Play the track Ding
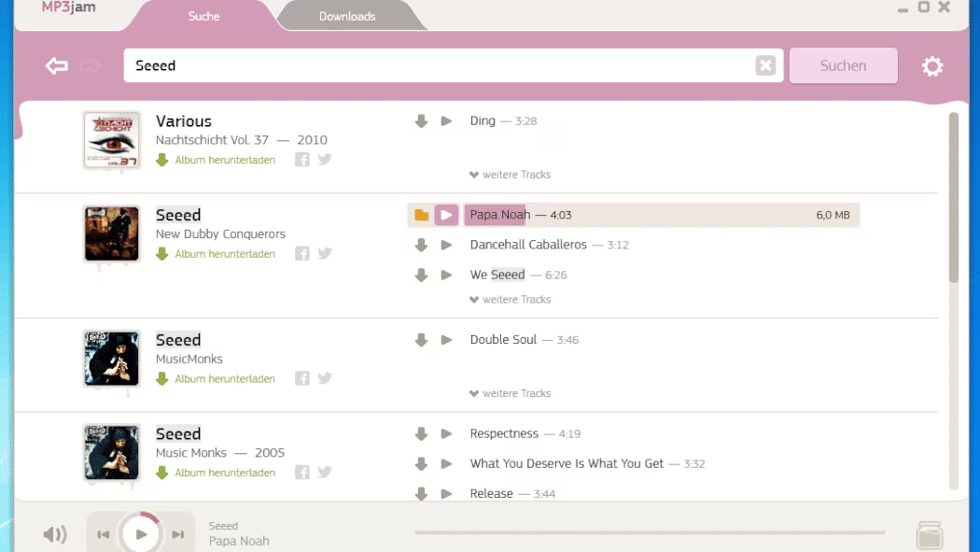980x552 pixels. [446, 120]
